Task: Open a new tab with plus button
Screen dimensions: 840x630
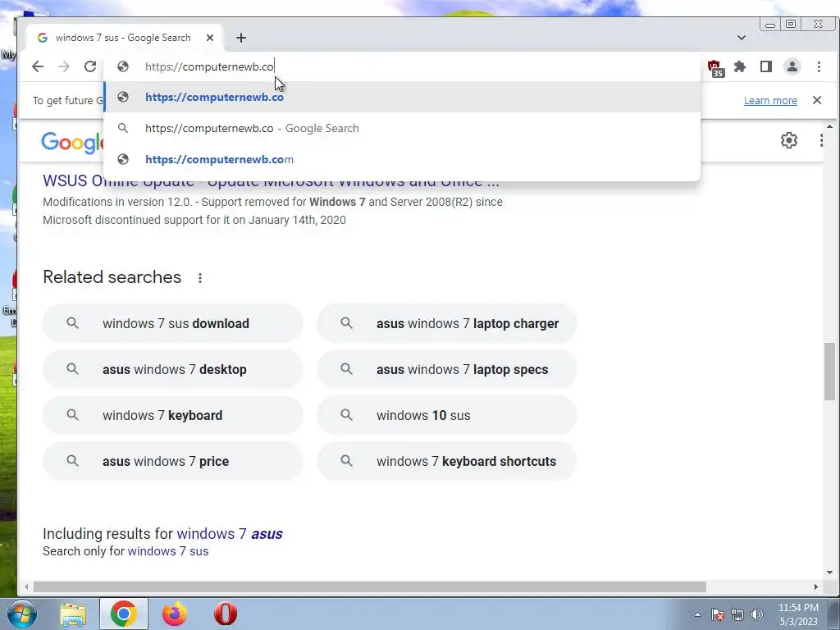Action: (x=241, y=38)
